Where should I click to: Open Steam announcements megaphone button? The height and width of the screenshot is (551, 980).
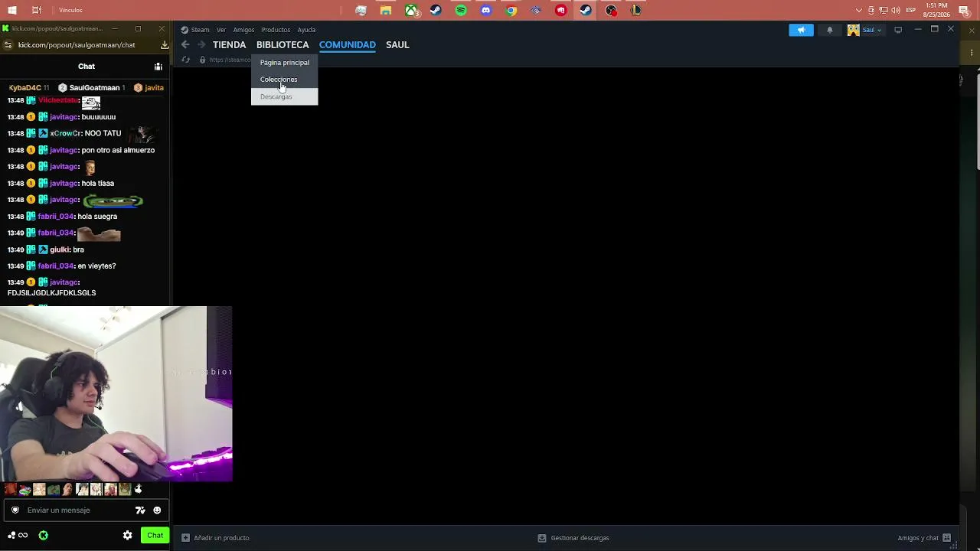(801, 30)
